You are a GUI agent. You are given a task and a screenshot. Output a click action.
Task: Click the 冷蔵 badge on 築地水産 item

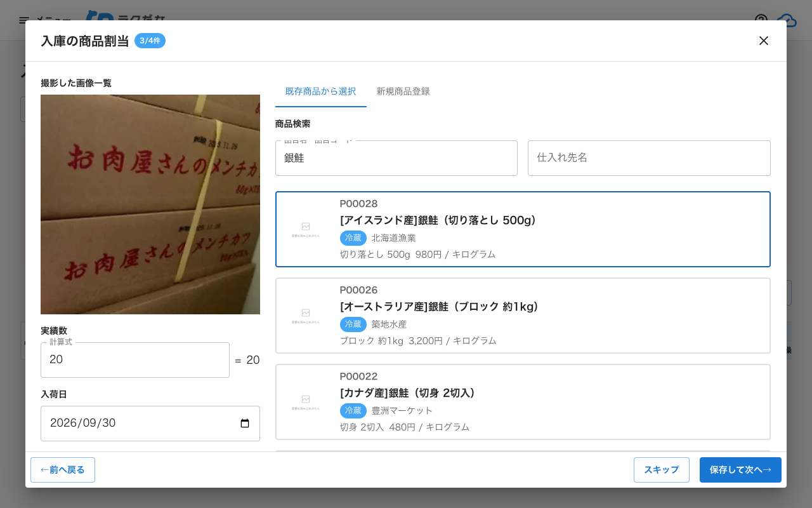pyautogui.click(x=353, y=324)
